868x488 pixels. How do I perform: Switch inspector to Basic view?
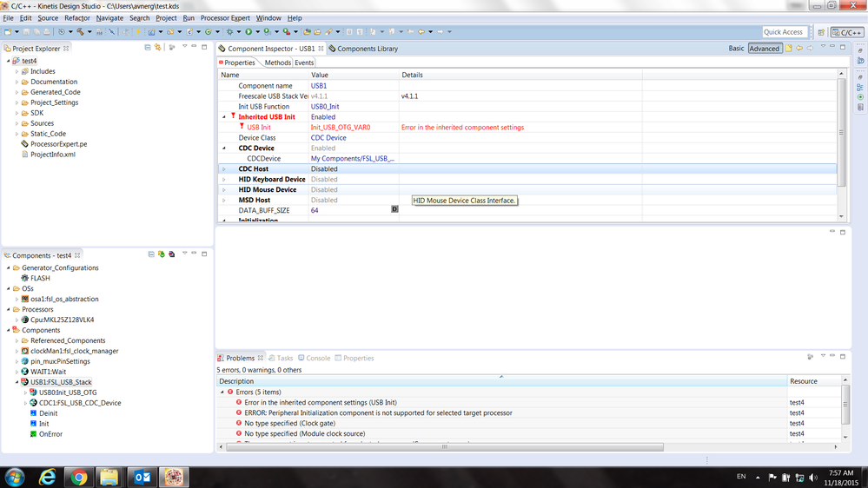click(x=736, y=48)
